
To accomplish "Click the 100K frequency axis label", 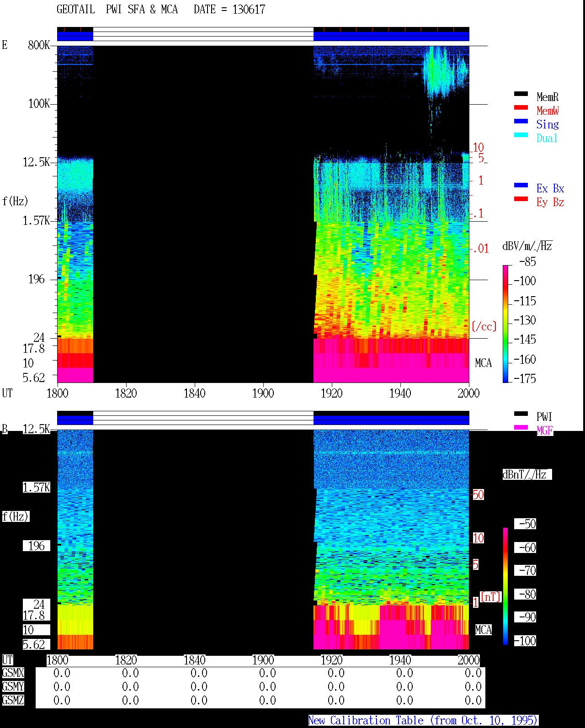I will click(39, 103).
